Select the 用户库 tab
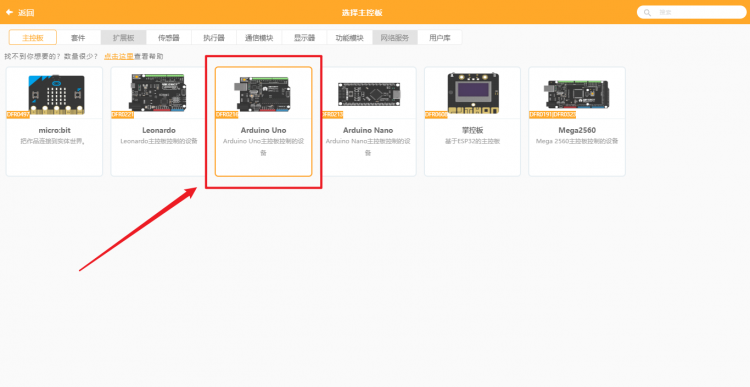The width and height of the screenshot is (750, 387). pyautogui.click(x=440, y=37)
